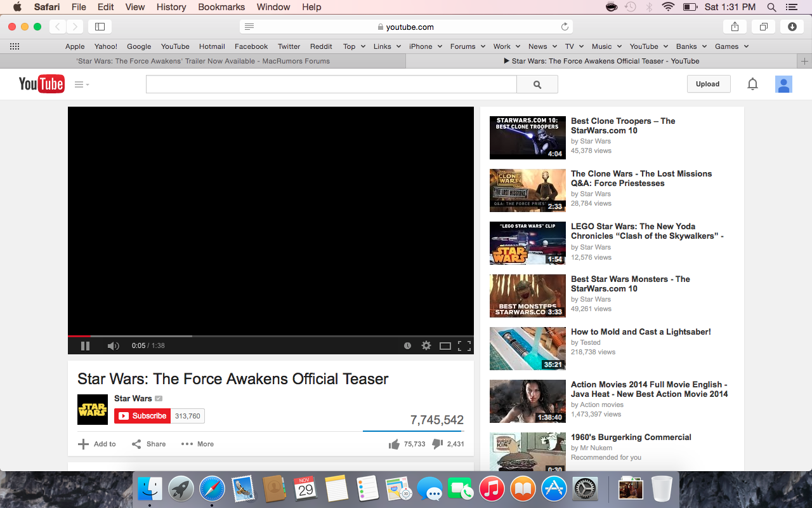812x508 pixels.
Task: Open the More options menu under video
Action: [197, 444]
